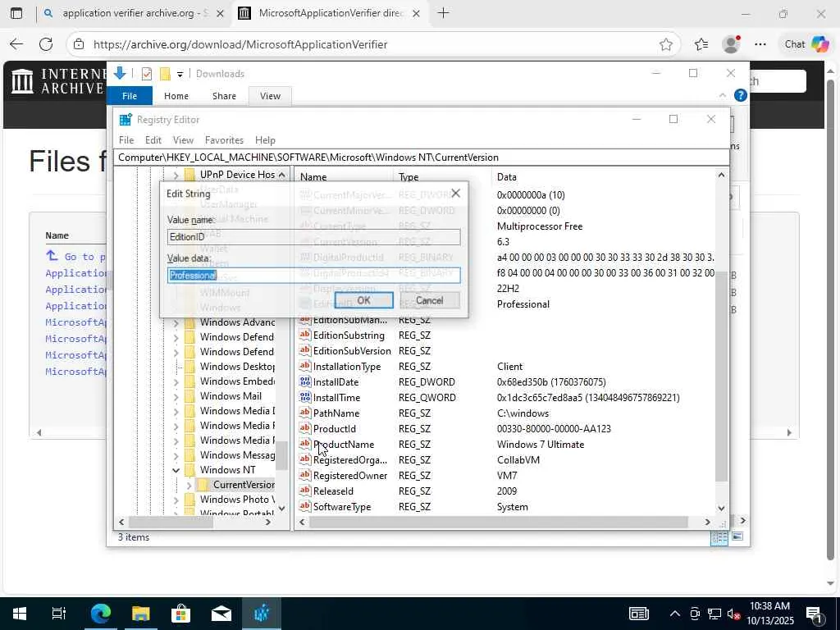Click the Properties checkmark quick access icon
Image resolution: width=840 pixels, height=630 pixels.
pyautogui.click(x=147, y=74)
